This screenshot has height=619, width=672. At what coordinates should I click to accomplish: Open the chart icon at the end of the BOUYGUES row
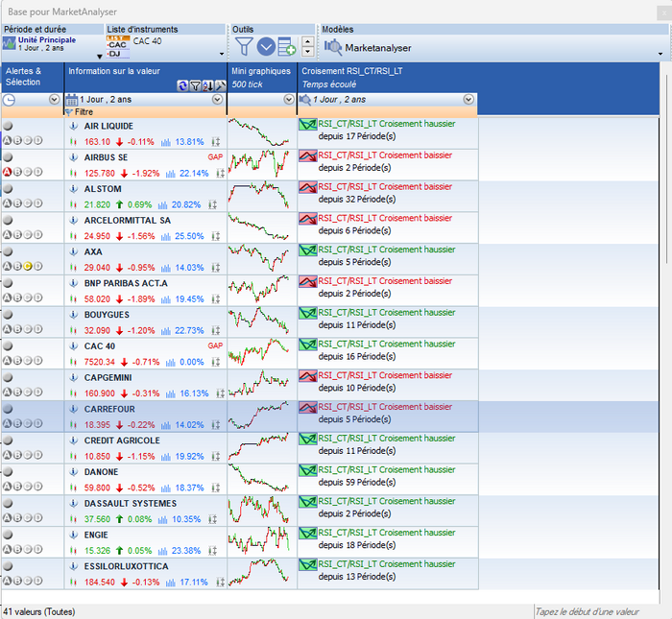pyautogui.click(x=216, y=331)
